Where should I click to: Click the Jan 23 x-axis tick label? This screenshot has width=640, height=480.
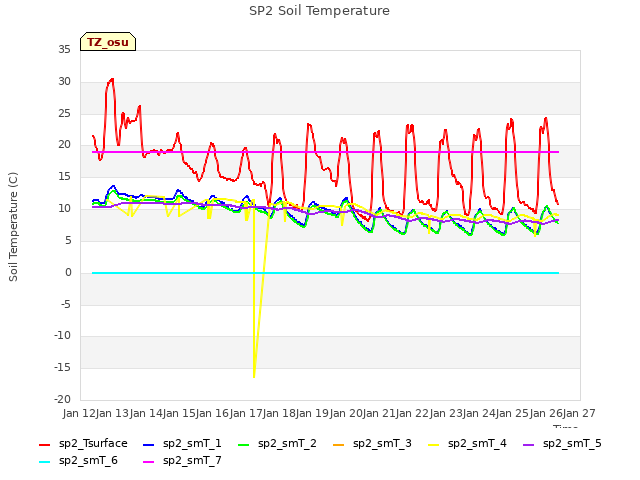[x=446, y=413]
